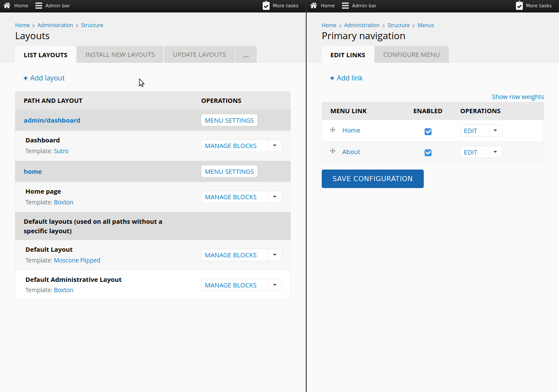Open the Moscone Flipped template link

(x=77, y=260)
